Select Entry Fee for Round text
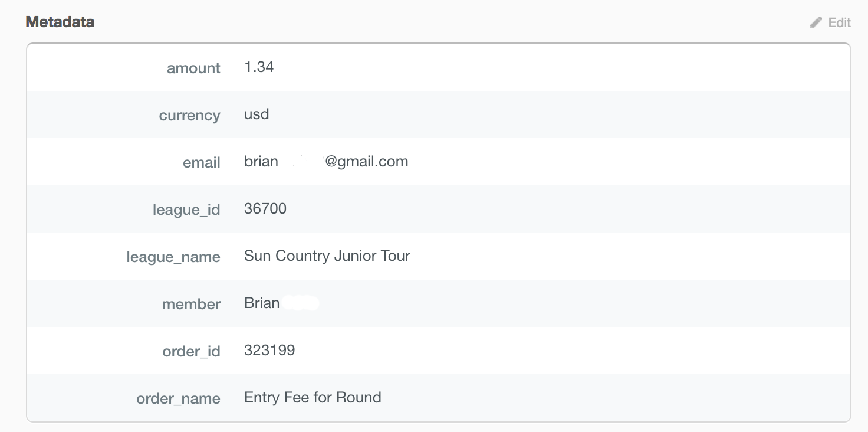 pos(313,398)
